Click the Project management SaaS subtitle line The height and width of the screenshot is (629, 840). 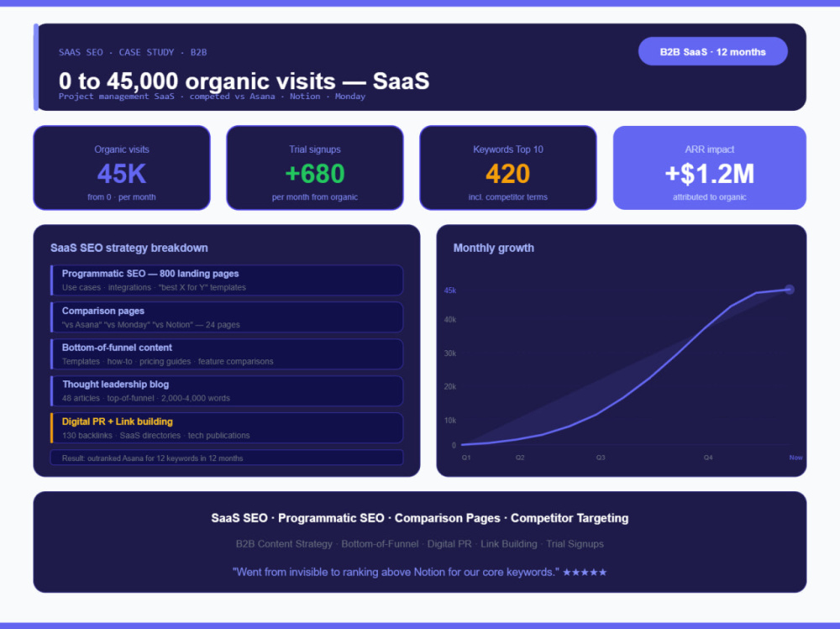coord(212,97)
